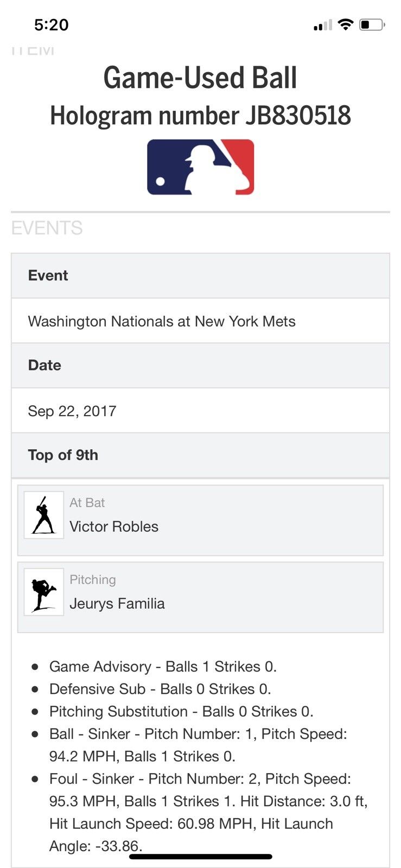
Task: Tap the EVENTS section label
Action: tap(47, 228)
